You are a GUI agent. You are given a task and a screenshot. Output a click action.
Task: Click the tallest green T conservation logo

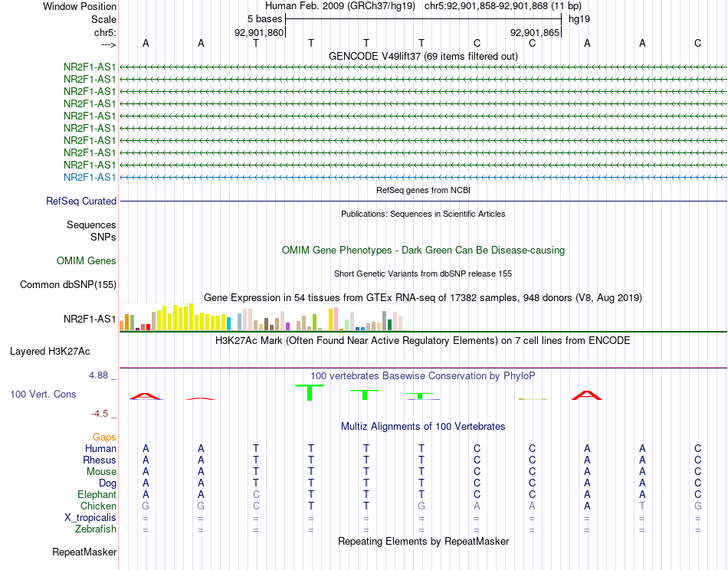[x=310, y=392]
